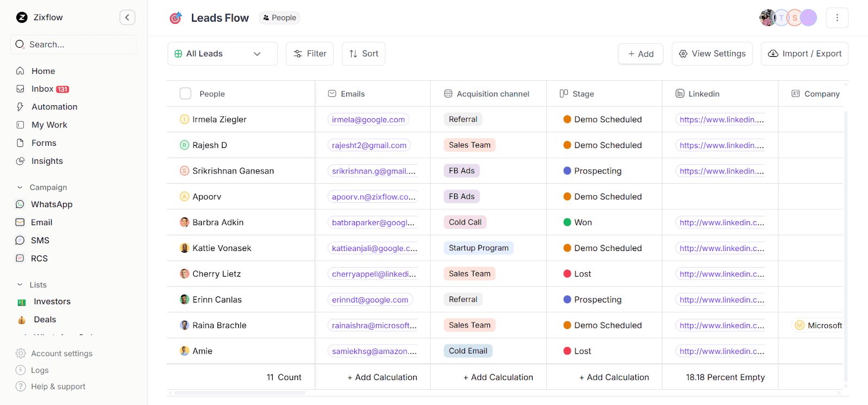
Task: Click email rajesht2@gmail.com
Action: coord(369,145)
